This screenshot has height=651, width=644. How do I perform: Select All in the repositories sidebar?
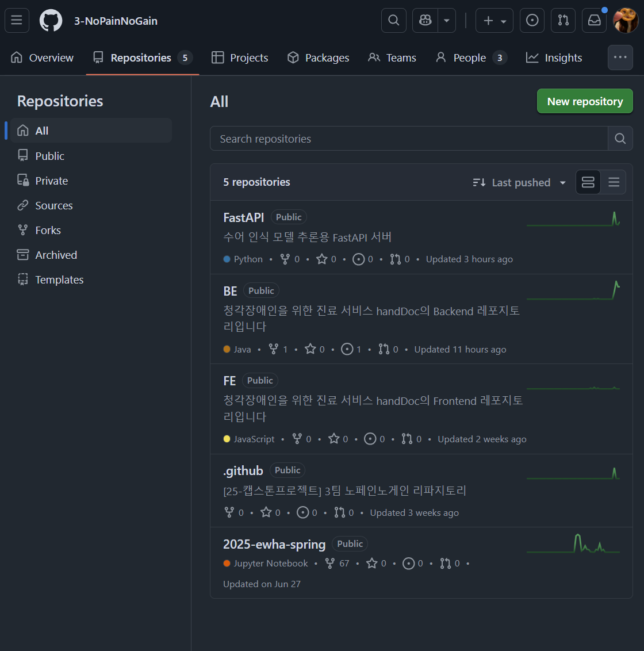tap(91, 131)
